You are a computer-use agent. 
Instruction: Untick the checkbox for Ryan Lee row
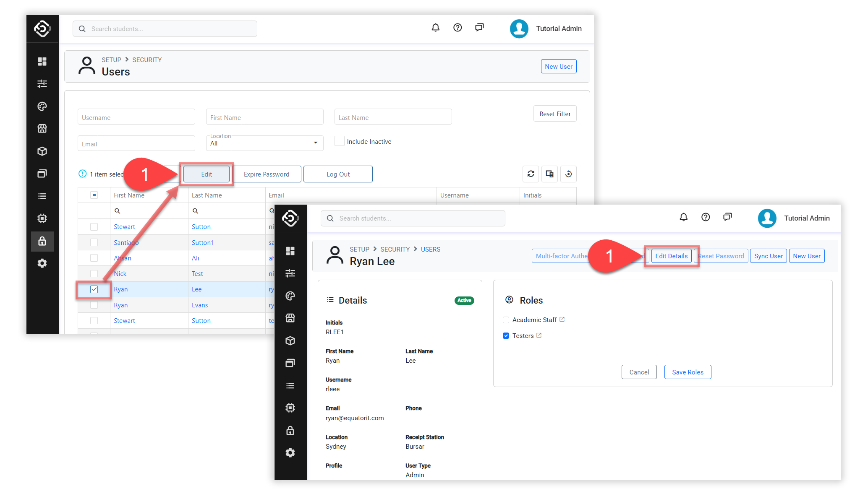94,289
